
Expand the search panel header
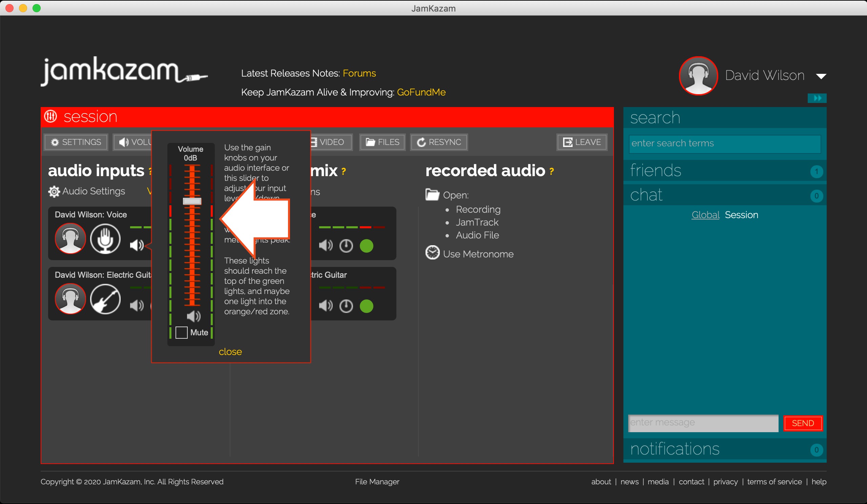tap(725, 118)
